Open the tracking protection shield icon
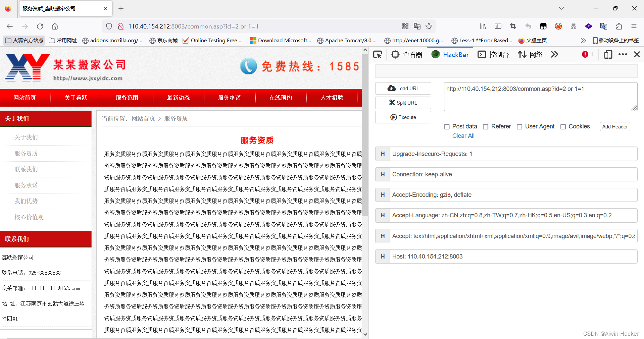 [x=109, y=26]
